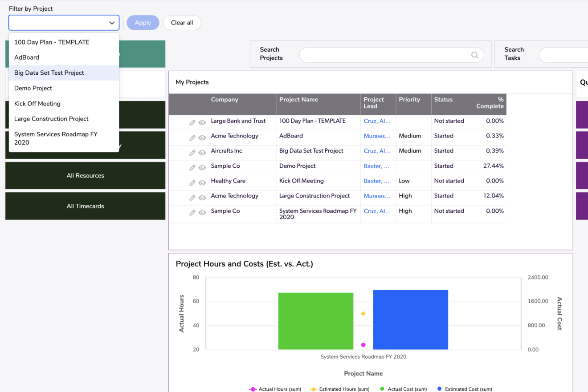The height and width of the screenshot is (392, 588).
Task: Open the Muraws project lead link for AdBoard
Action: click(377, 136)
